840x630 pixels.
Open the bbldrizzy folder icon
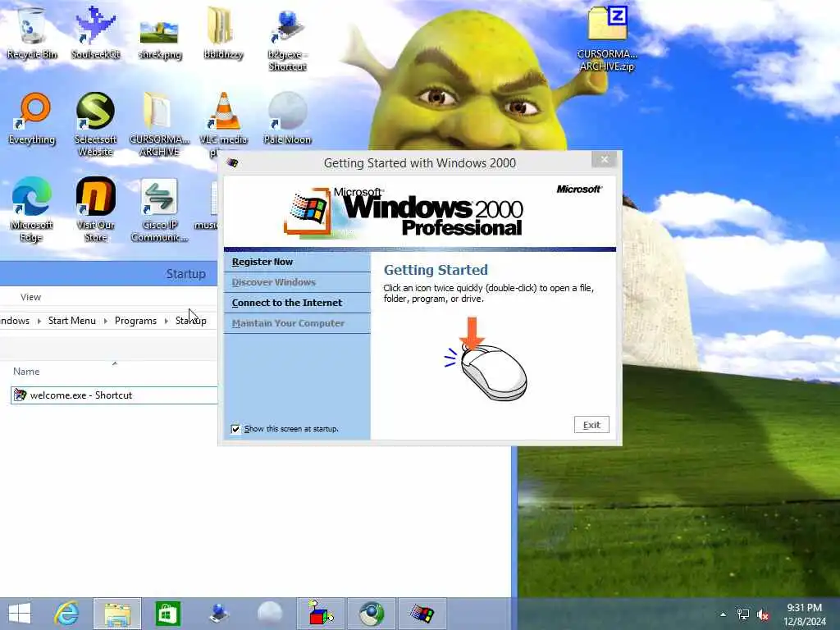click(223, 33)
